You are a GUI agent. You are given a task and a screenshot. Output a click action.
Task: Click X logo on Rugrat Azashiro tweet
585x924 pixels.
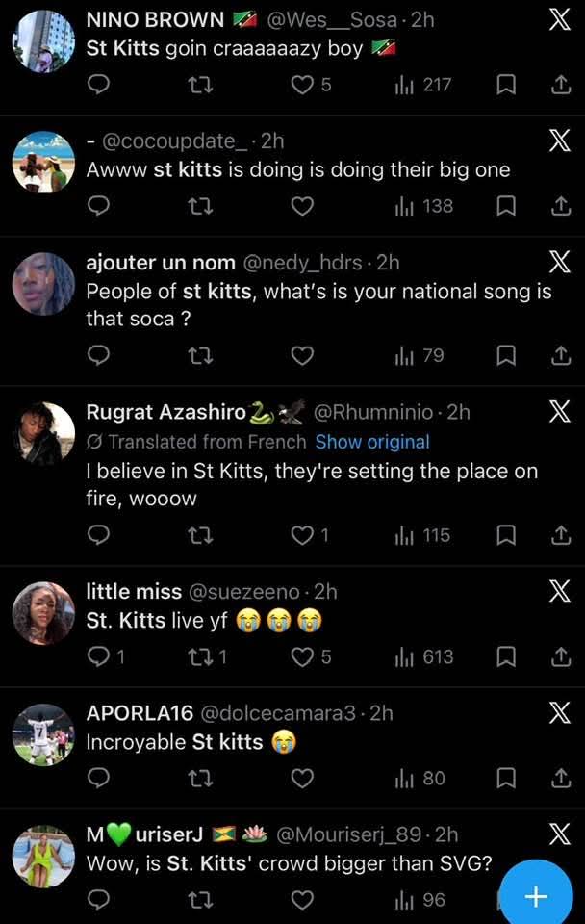(559, 413)
